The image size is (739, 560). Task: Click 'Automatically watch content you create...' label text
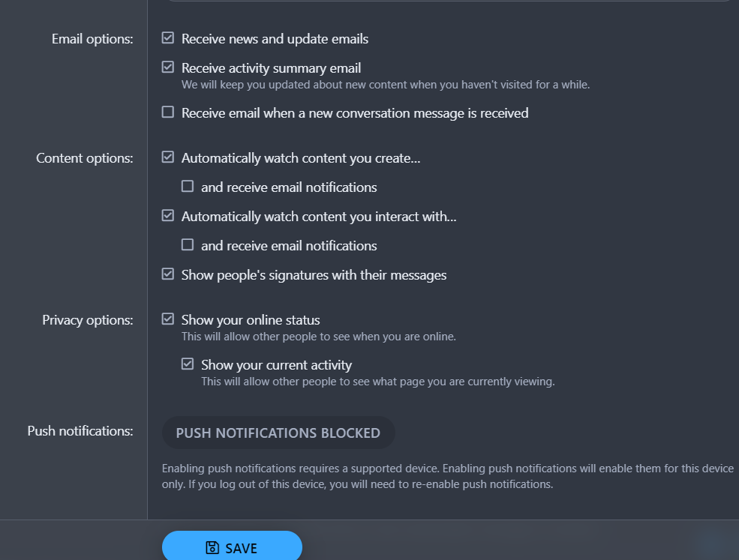[301, 158]
